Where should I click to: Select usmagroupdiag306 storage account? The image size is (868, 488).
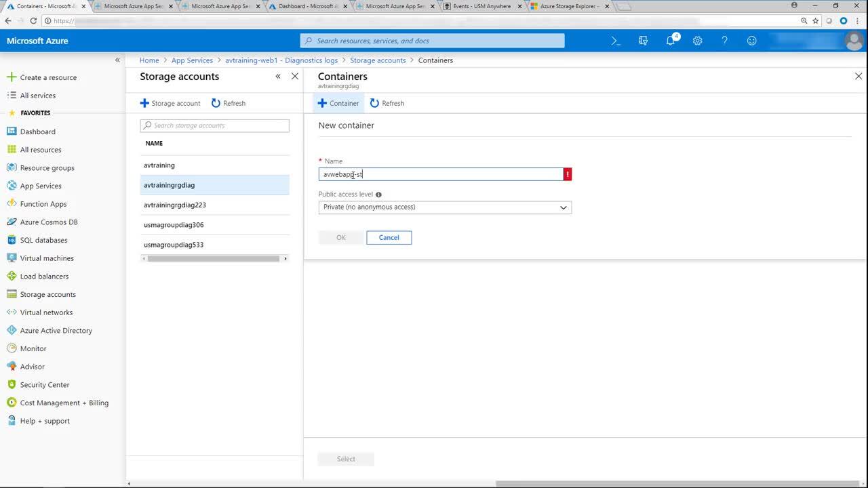point(214,225)
